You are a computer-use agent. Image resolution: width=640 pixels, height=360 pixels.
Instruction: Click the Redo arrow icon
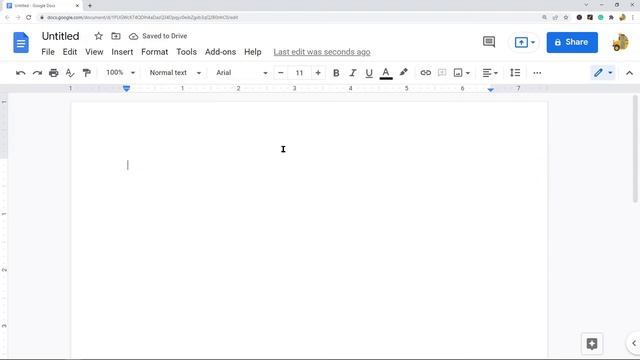pos(37,73)
